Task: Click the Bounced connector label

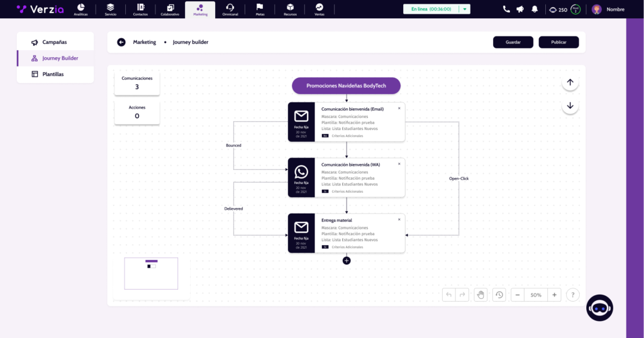Action: [x=233, y=145]
